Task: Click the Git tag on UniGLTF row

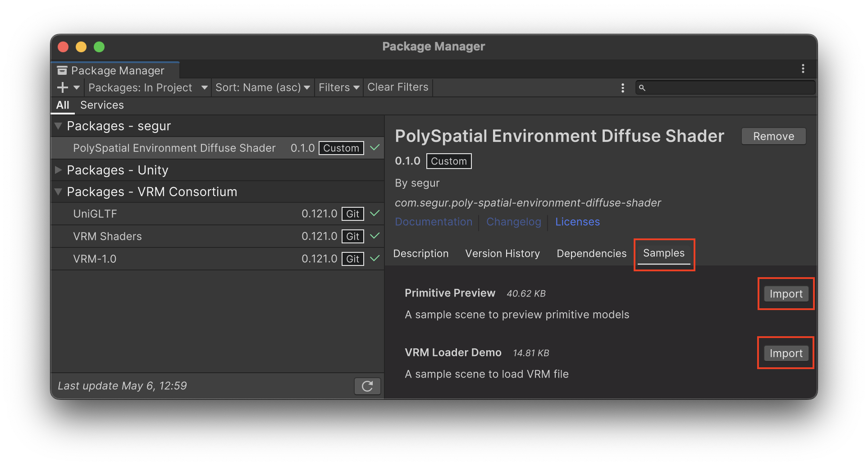Action: tap(353, 214)
